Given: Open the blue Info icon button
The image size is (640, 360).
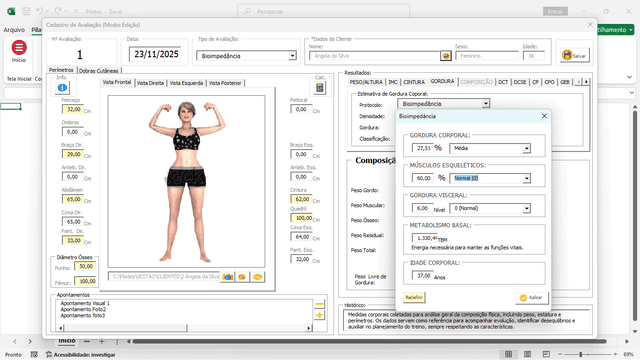Looking at the screenshot, I should click(x=62, y=87).
